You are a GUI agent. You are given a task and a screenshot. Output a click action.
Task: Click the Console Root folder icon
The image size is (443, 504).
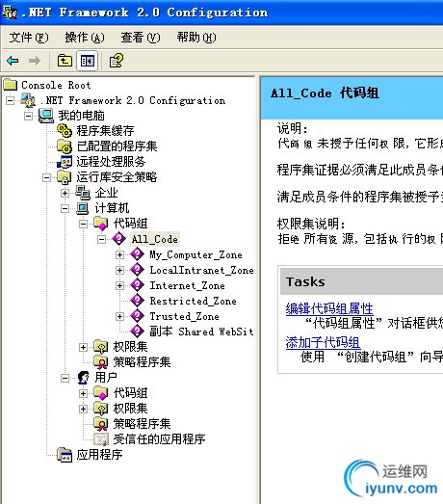click(x=11, y=85)
